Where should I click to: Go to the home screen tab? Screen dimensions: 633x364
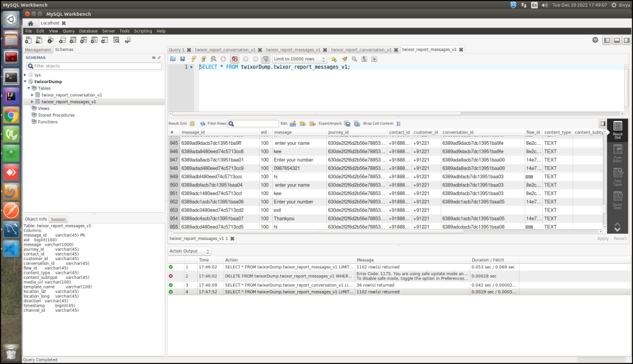coord(30,23)
